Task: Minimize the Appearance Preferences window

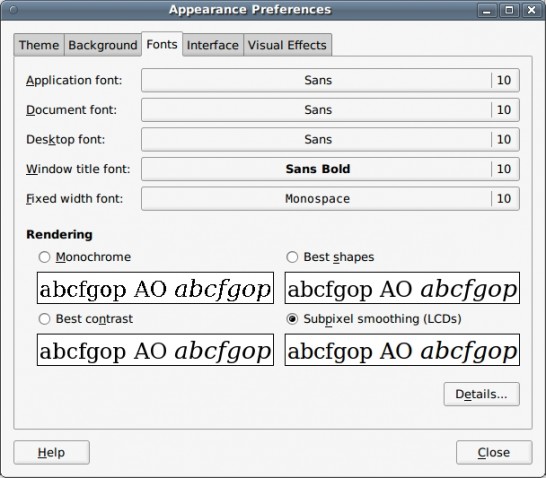Action: (x=487, y=10)
